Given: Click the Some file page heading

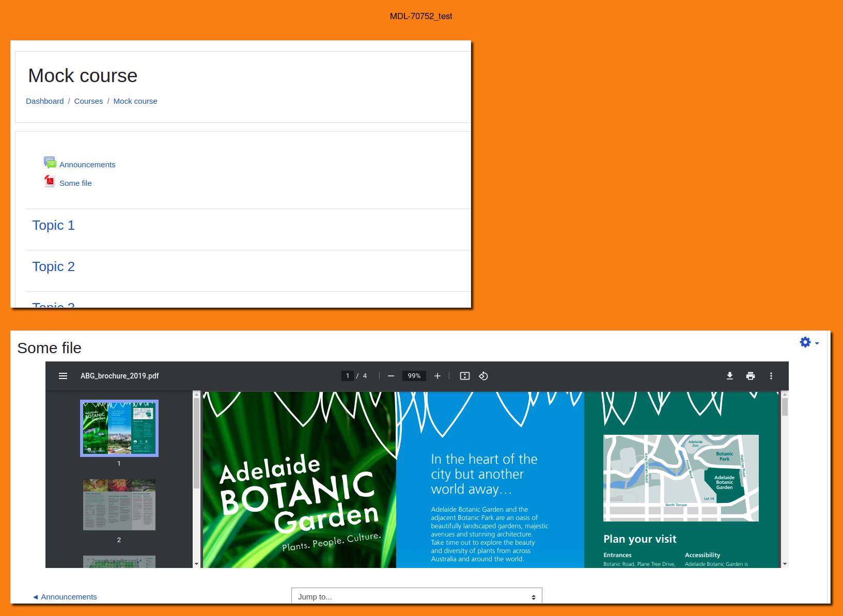Looking at the screenshot, I should pyautogui.click(x=49, y=348).
